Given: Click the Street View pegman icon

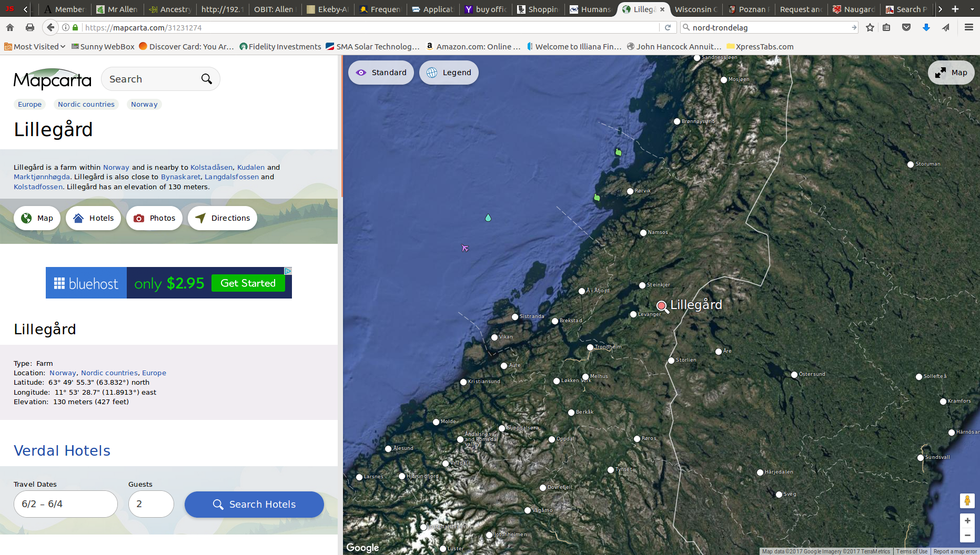Looking at the screenshot, I should pyautogui.click(x=967, y=500).
